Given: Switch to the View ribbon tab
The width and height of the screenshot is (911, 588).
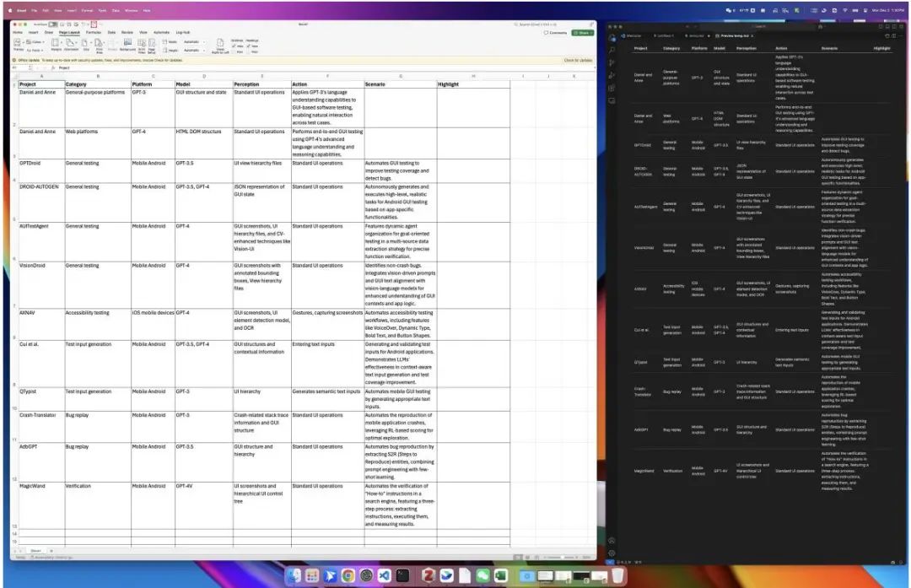Looking at the screenshot, I should coord(143,33).
